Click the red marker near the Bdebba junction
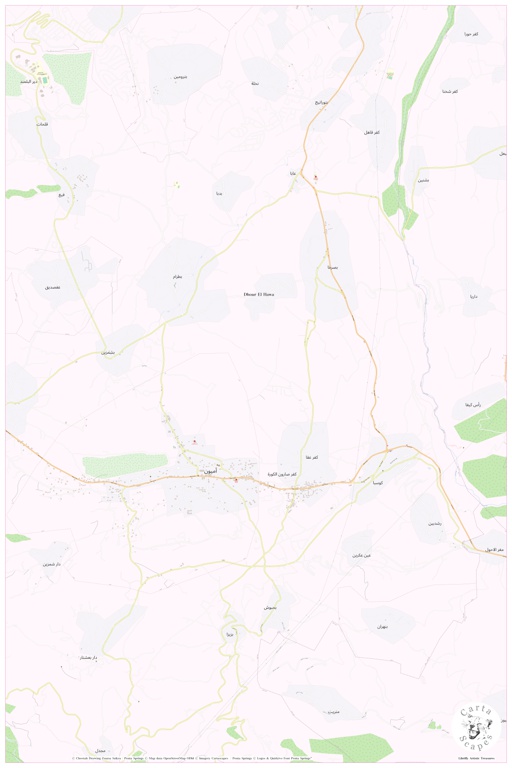Image resolution: width=512 pixels, height=768 pixels. click(316, 177)
